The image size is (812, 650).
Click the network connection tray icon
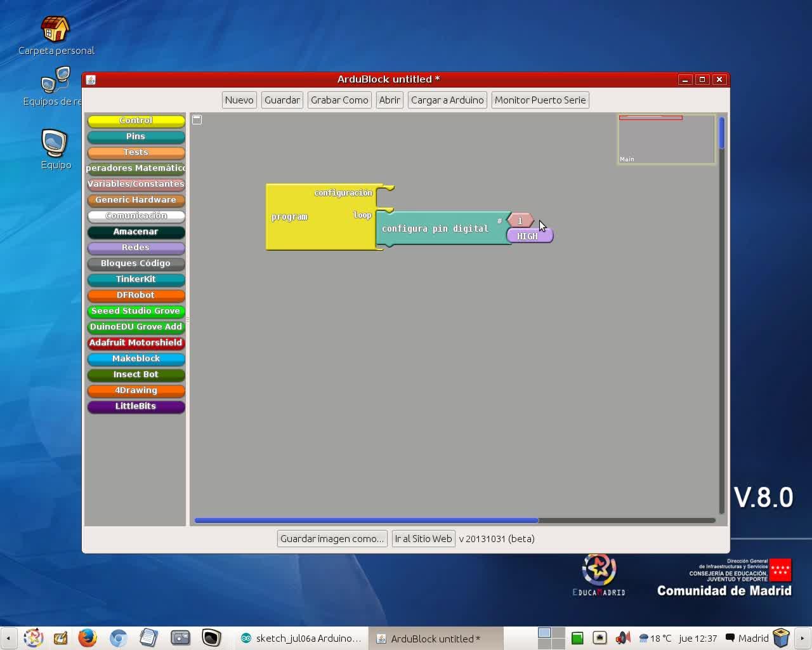(x=599, y=638)
